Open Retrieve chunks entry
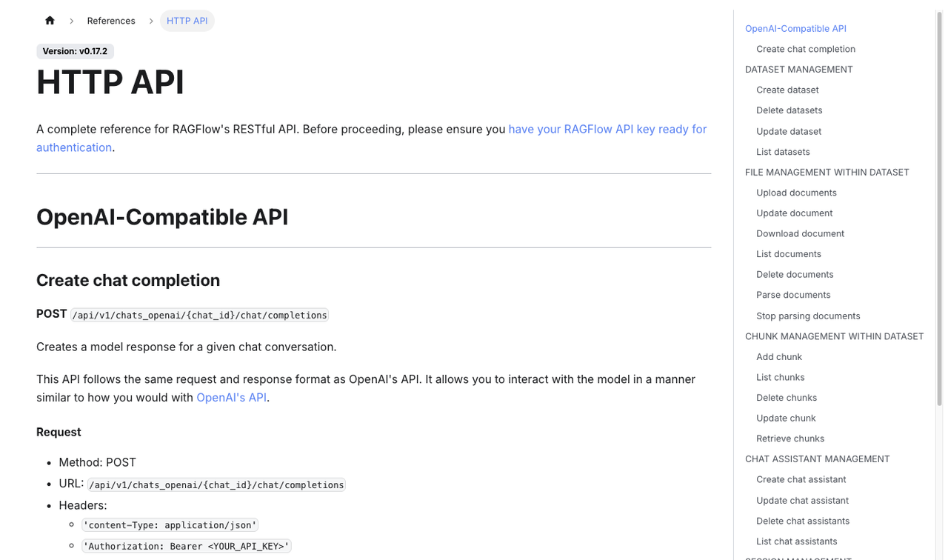 pyautogui.click(x=790, y=439)
